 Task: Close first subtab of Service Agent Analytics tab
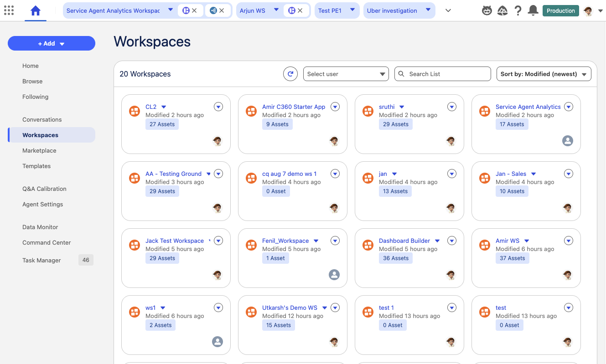click(194, 10)
